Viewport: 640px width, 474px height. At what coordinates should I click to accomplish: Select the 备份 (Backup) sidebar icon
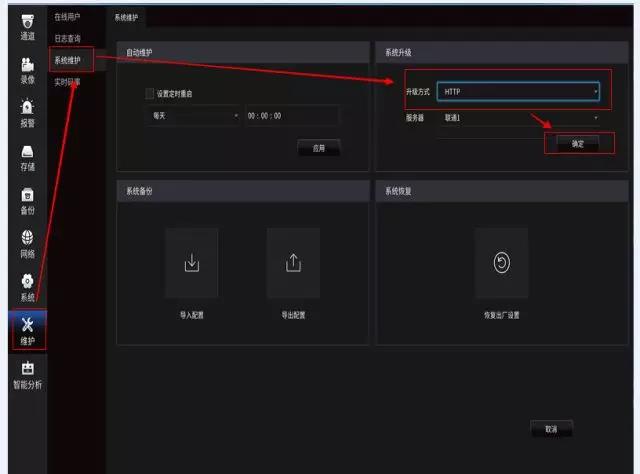27,200
